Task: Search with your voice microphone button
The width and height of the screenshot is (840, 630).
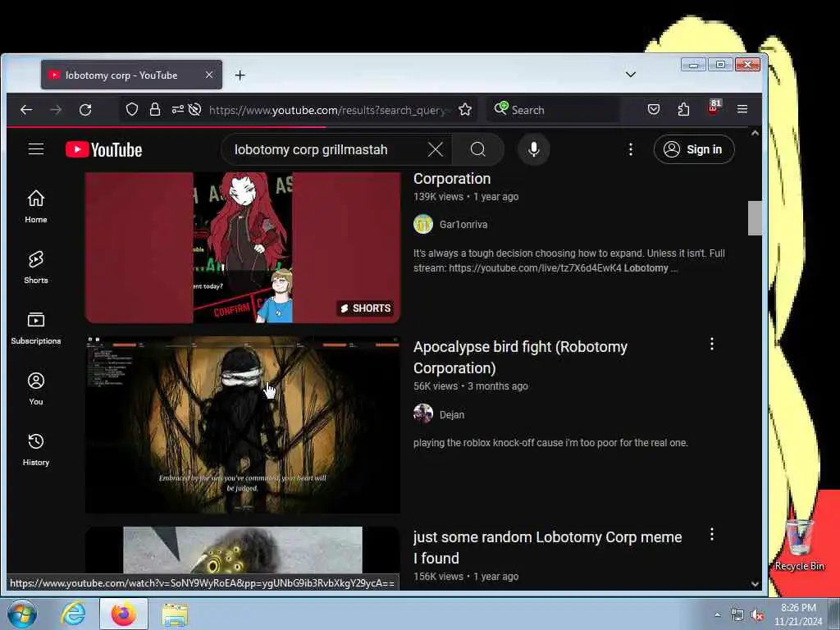Action: 533,149
